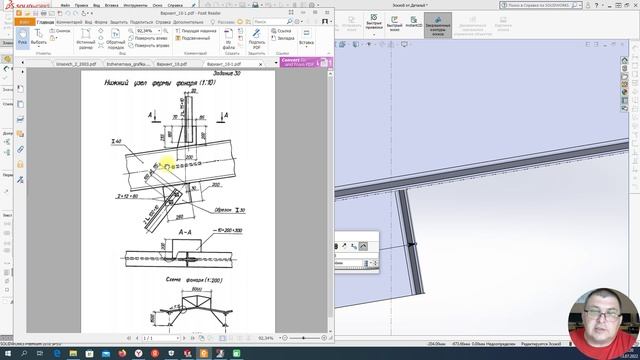Open the SolidWorks Insert (Вставка) menu
This screenshot has height=360, width=640.
(111, 6)
